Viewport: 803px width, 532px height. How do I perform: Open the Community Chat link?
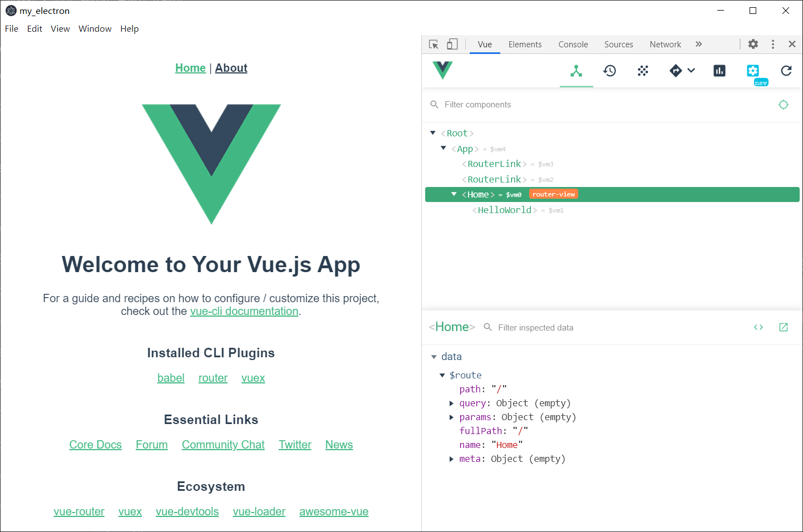[223, 445]
